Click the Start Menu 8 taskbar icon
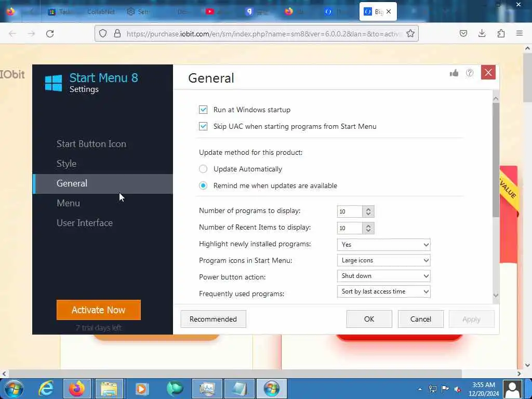The height and width of the screenshot is (399, 532). click(x=271, y=389)
